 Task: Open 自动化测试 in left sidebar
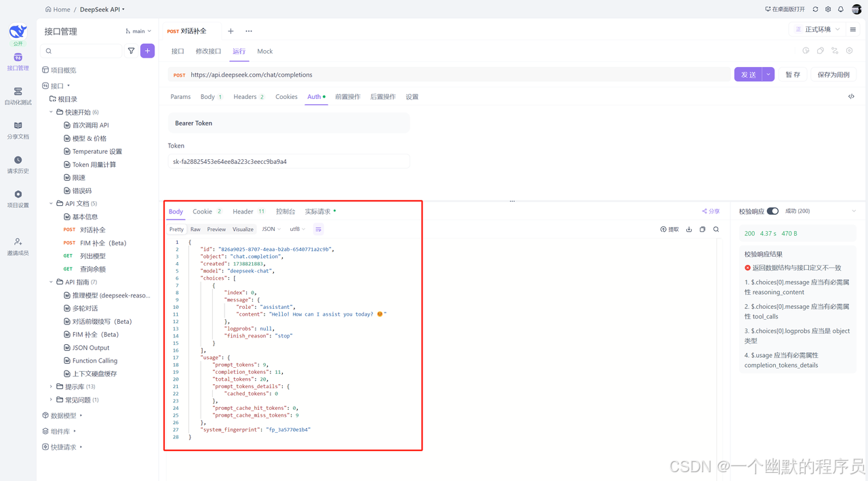(x=18, y=96)
